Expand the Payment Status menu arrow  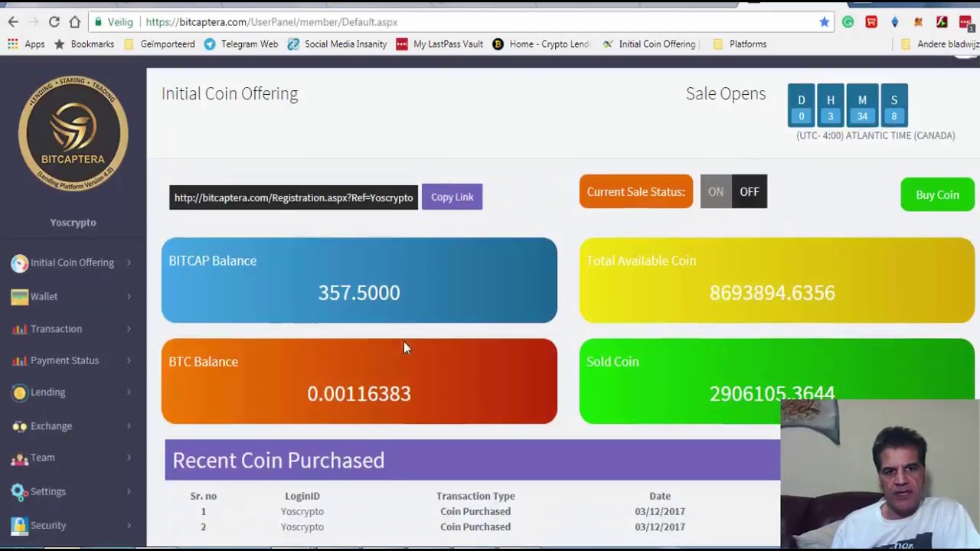pyautogui.click(x=129, y=360)
